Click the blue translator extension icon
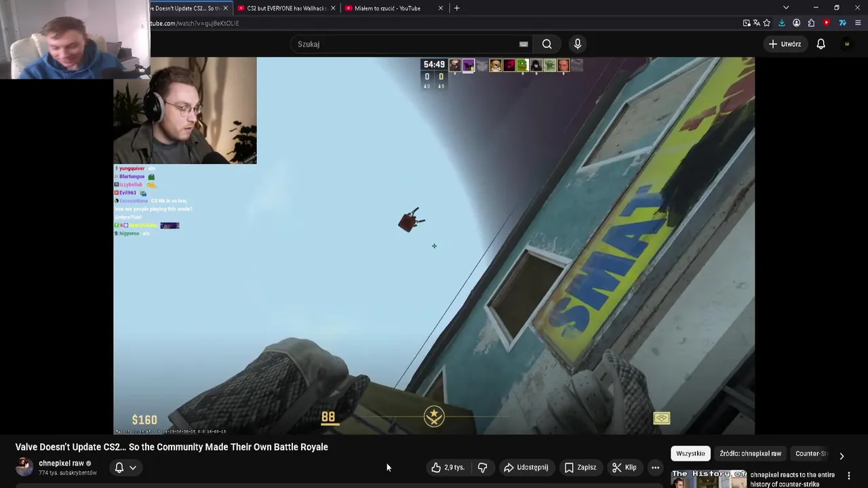868x488 pixels. [x=842, y=23]
